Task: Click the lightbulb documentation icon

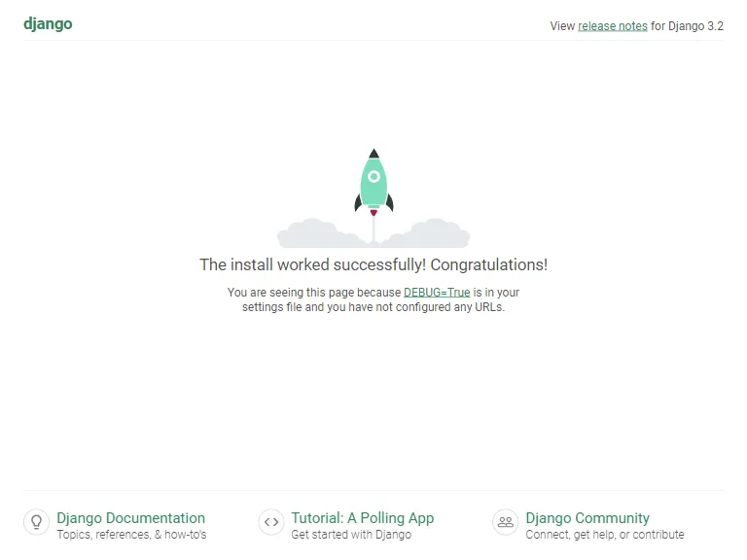Action: [37, 522]
